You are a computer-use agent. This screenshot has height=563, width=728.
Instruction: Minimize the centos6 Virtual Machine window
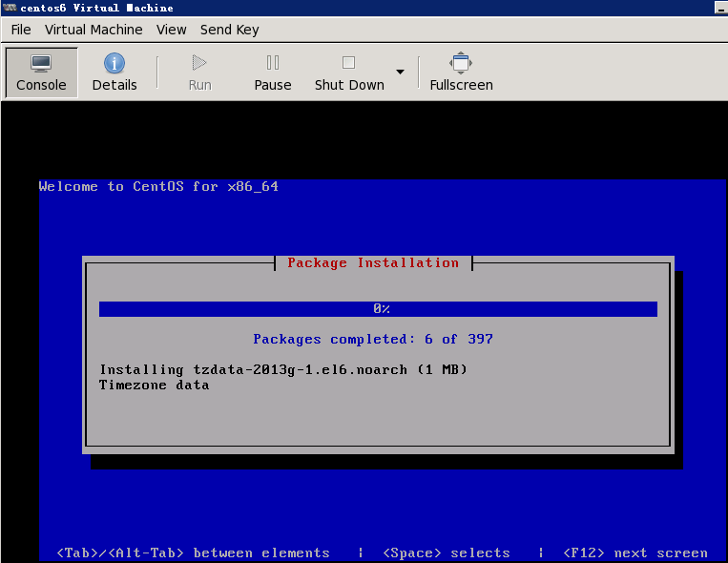click(721, 8)
